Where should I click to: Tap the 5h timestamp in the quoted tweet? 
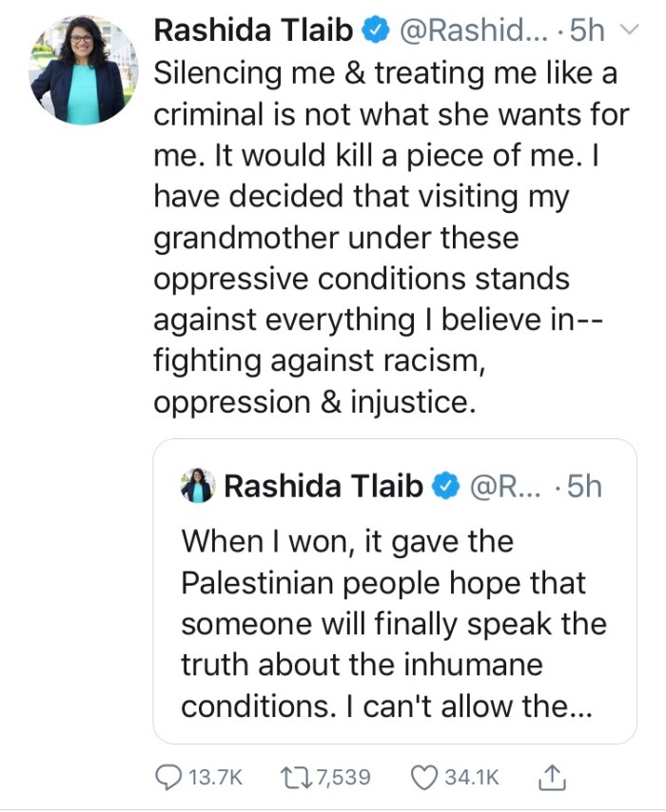581,488
